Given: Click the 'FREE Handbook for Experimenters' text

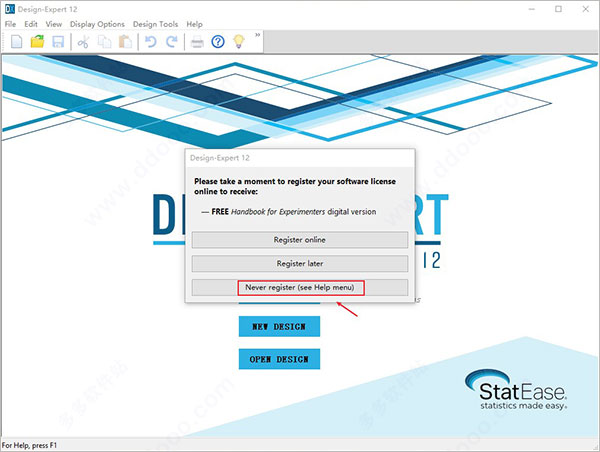Looking at the screenshot, I should point(268,212).
